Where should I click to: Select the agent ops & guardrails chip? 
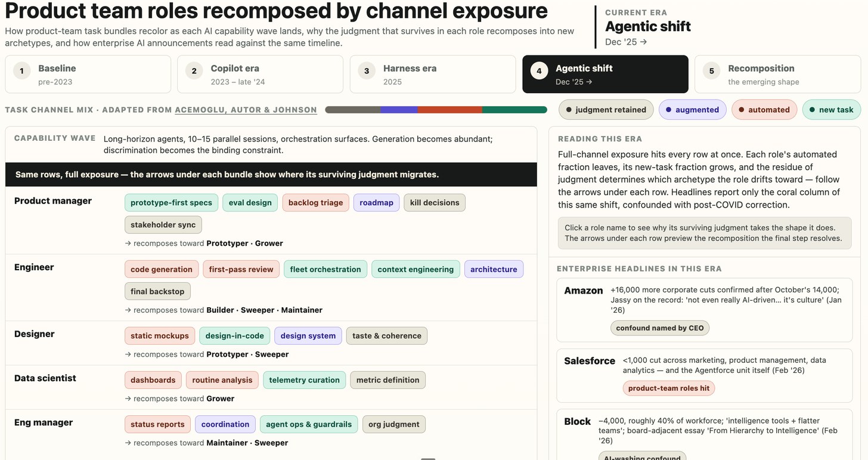pyautogui.click(x=309, y=424)
